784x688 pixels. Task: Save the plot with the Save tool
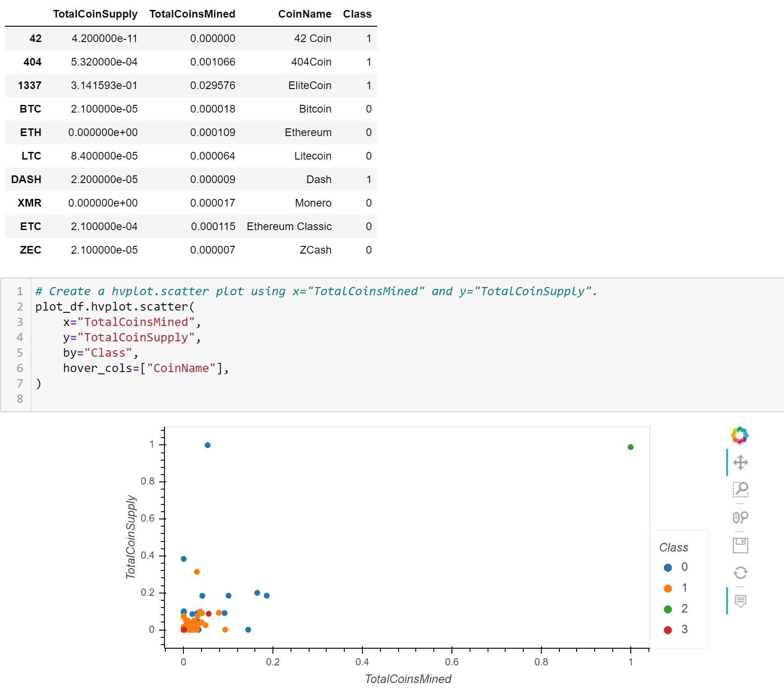click(x=740, y=545)
